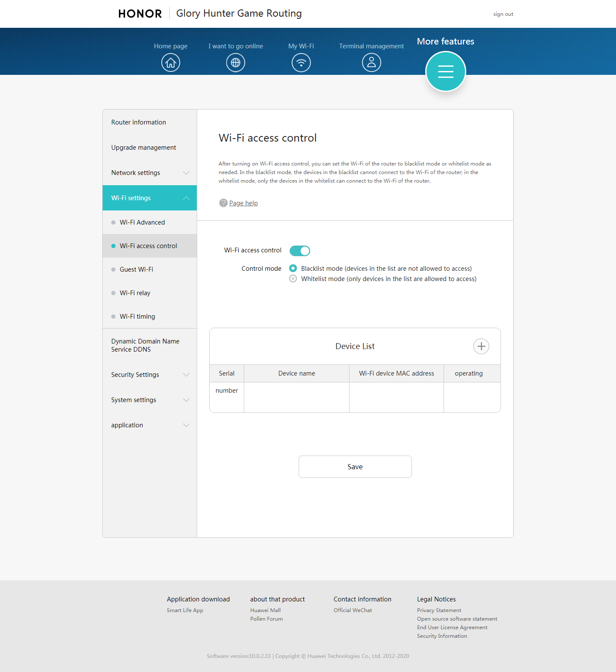Turn off the Wi-Fi access control switch
The height and width of the screenshot is (672, 616).
tap(300, 251)
